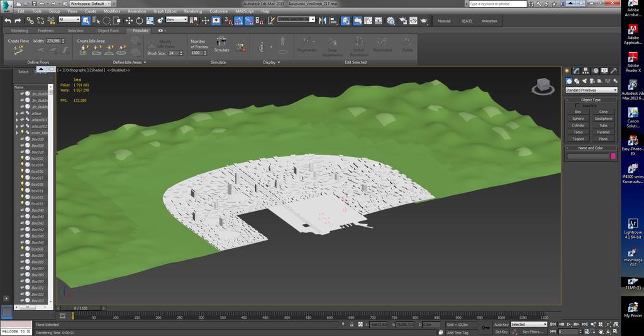
Task: Open the MAXScript menu
Action: (245, 11)
